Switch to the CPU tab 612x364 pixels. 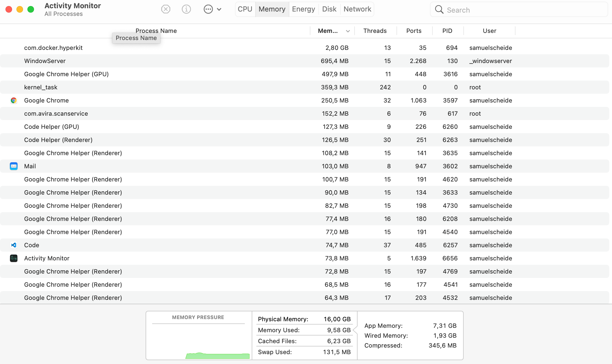tap(245, 9)
